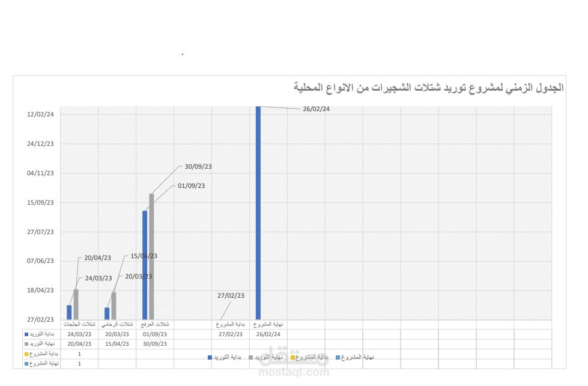This screenshot has height=386, width=588.
Task: Select the 26/02/24 cell in the data table
Action: tap(268, 334)
